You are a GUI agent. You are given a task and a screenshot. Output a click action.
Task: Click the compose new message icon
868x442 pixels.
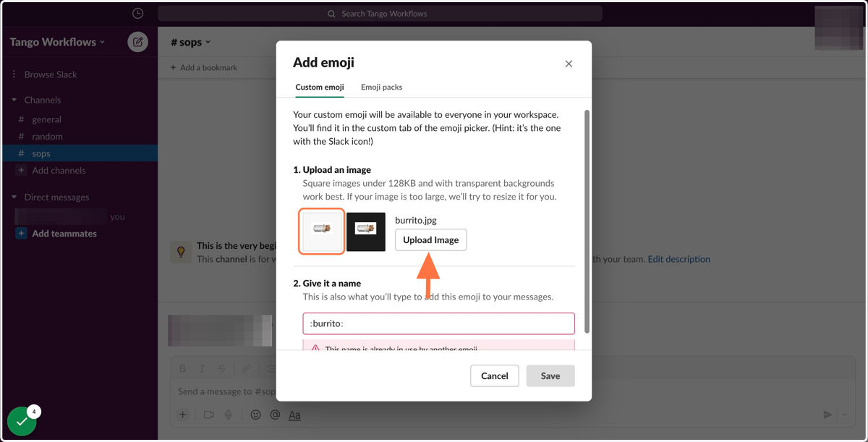137,42
